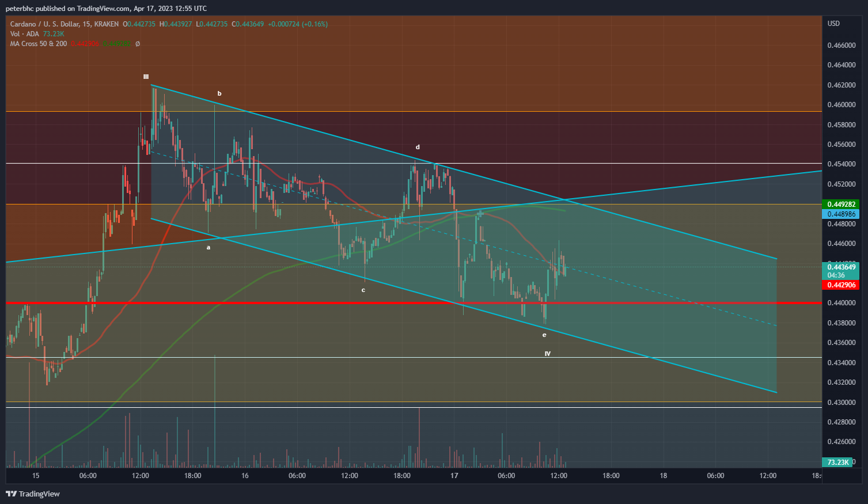The height and width of the screenshot is (504, 868).
Task: Click the close price C0.443649 in legend
Action: 247,24
